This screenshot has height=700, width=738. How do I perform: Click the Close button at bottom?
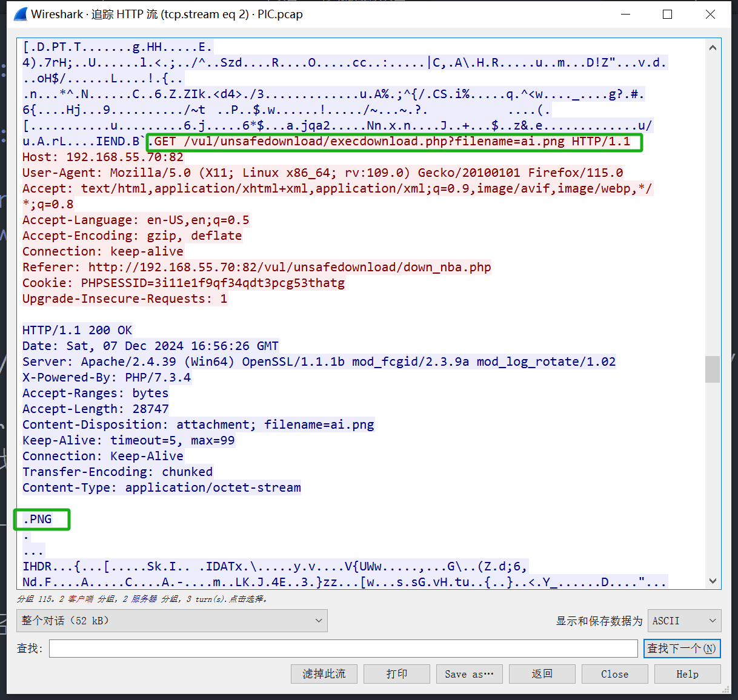click(614, 674)
